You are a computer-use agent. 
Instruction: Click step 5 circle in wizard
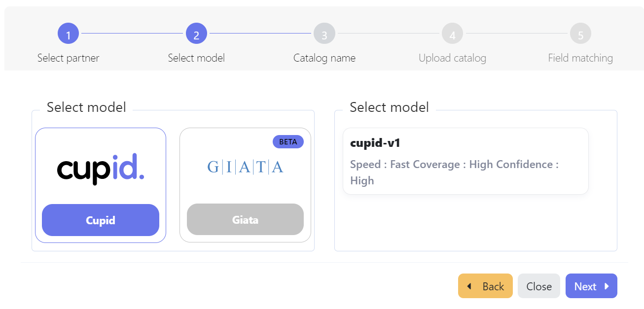(x=580, y=34)
